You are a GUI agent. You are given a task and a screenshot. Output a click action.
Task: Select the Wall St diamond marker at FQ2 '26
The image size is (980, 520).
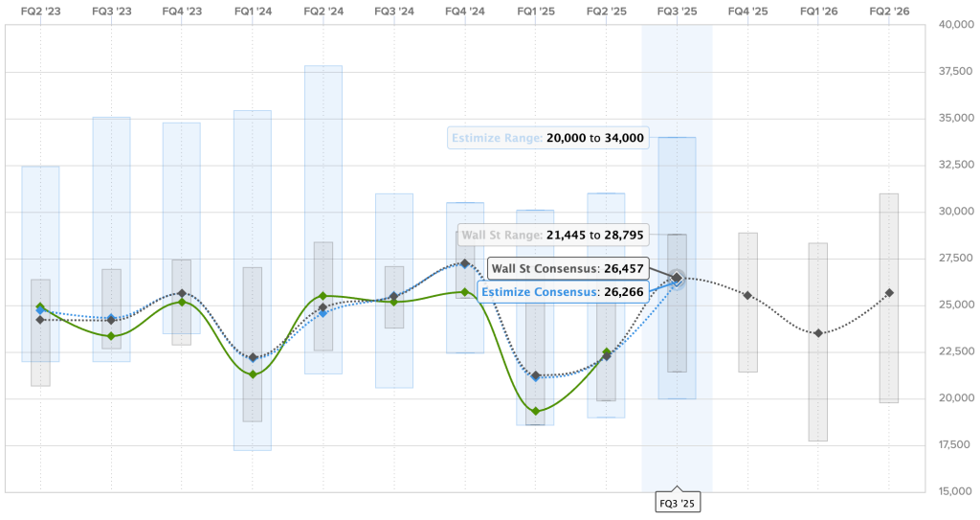click(x=889, y=293)
